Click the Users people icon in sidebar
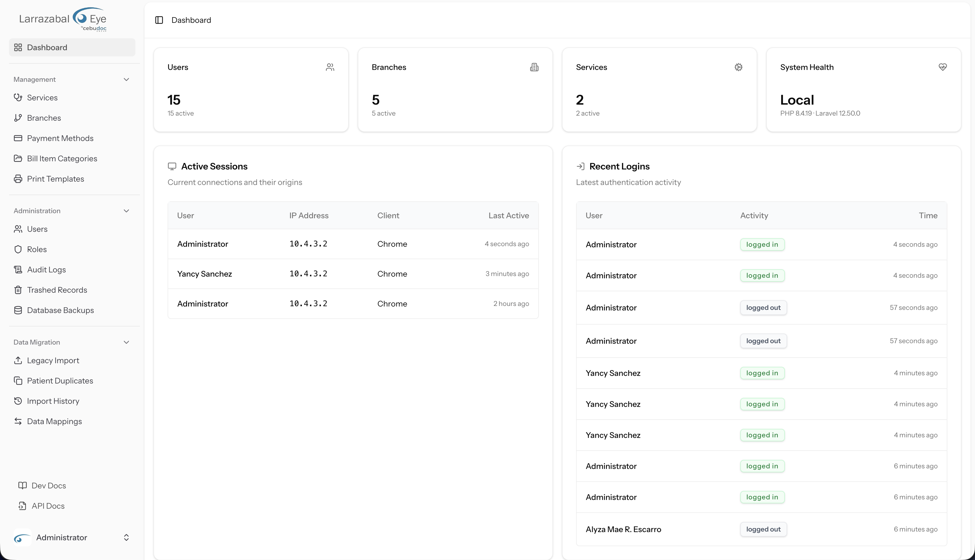This screenshot has width=975, height=560. pos(18,229)
